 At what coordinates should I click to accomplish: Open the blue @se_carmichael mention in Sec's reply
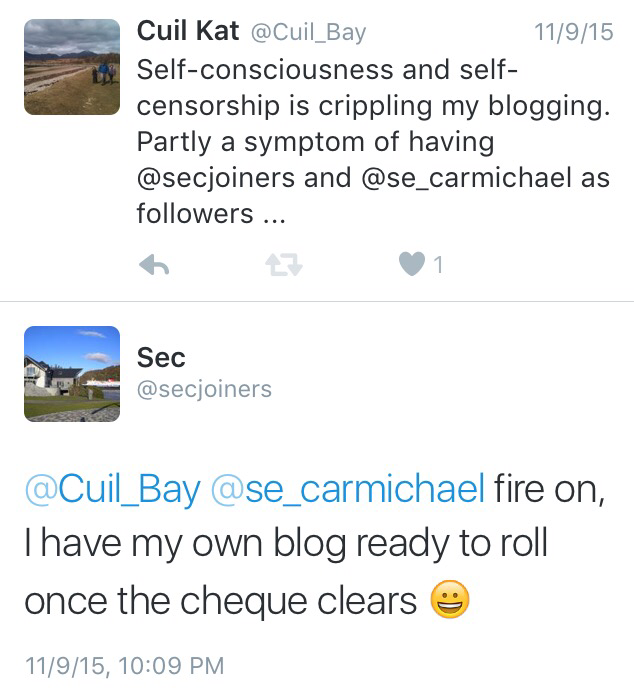tap(346, 490)
